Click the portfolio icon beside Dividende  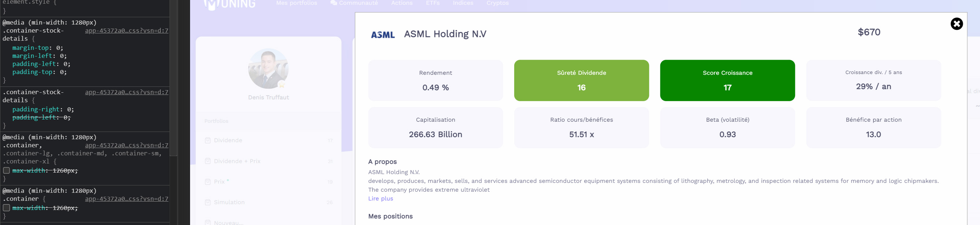tap(208, 140)
